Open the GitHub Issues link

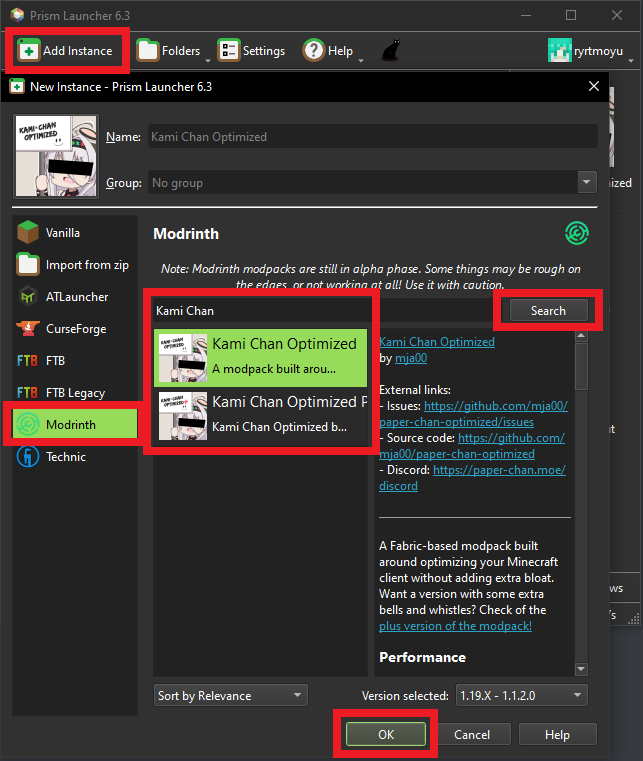pyautogui.click(x=495, y=406)
